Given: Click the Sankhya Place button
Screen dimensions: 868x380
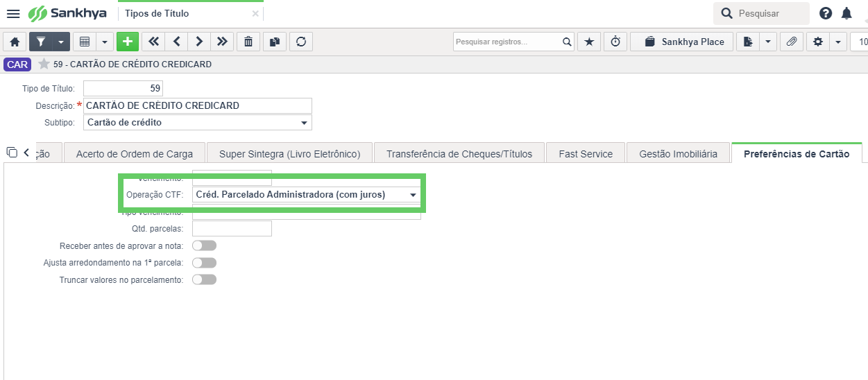Looking at the screenshot, I should point(683,42).
